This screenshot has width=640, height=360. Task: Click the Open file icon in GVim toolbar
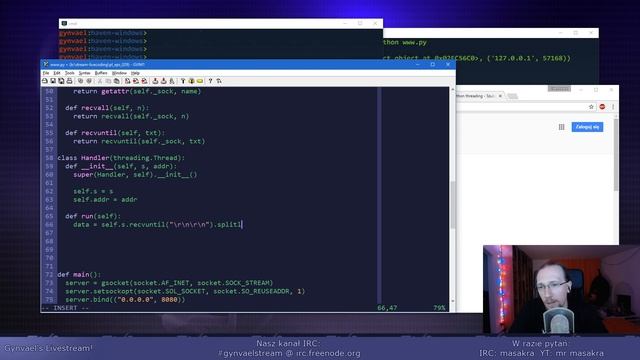click(44, 81)
